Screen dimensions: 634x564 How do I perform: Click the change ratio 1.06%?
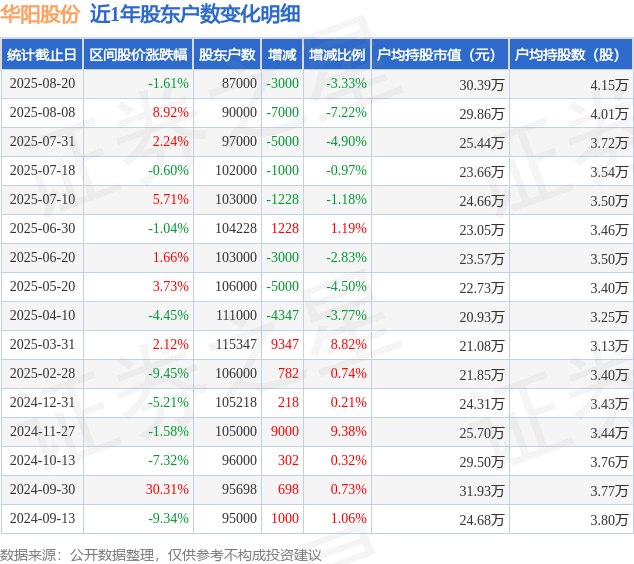[349, 518]
